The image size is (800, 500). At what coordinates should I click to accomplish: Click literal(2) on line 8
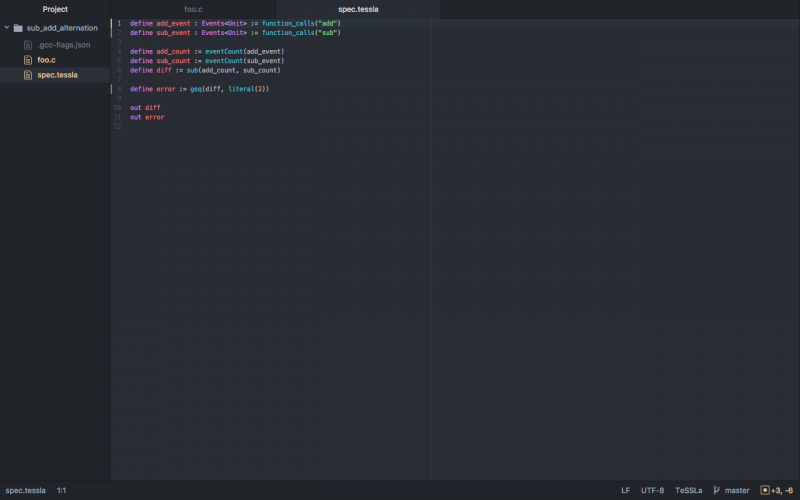[246, 89]
